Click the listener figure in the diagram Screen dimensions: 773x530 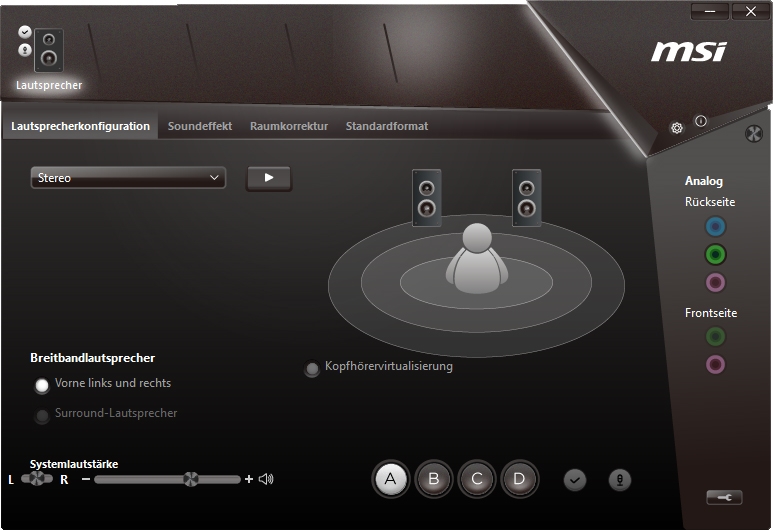click(477, 258)
